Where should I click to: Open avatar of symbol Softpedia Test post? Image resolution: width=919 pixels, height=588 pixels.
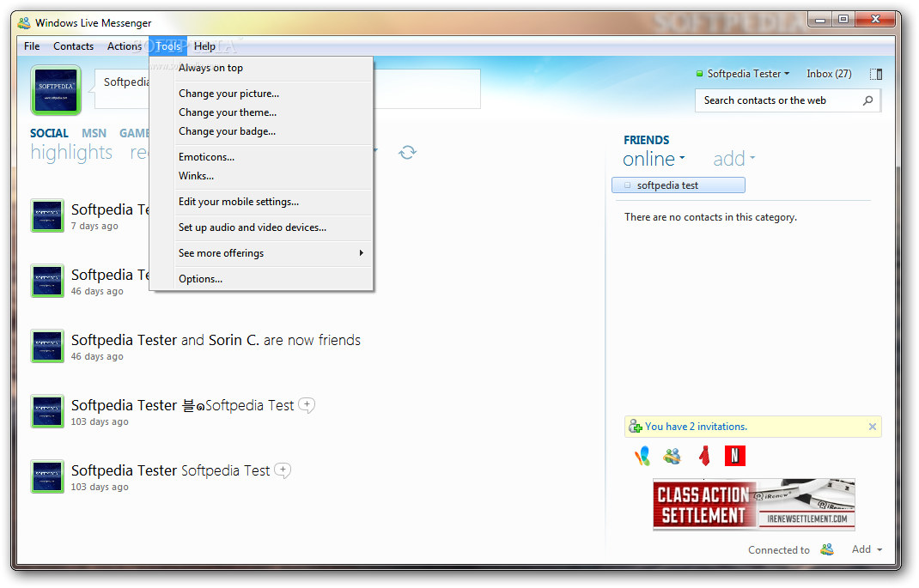point(47,411)
